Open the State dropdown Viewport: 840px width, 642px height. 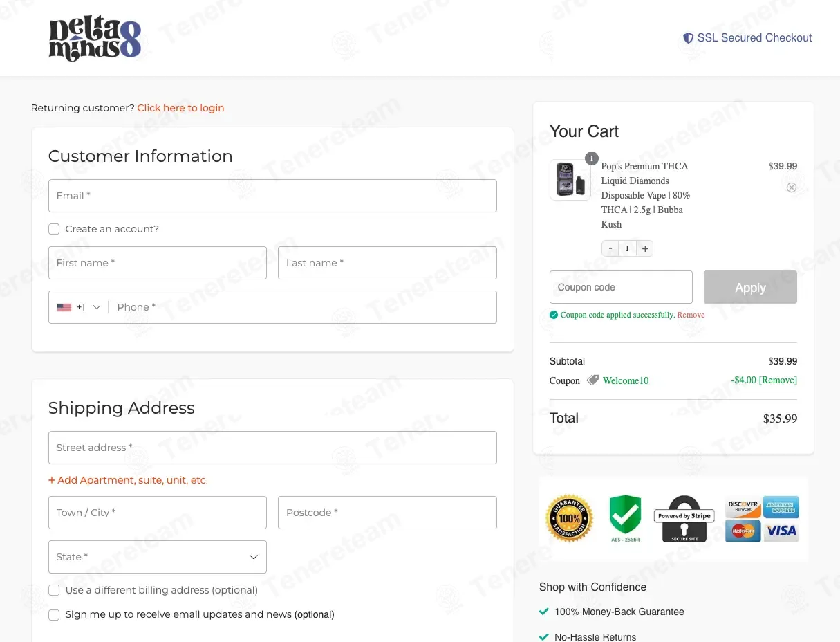point(158,557)
